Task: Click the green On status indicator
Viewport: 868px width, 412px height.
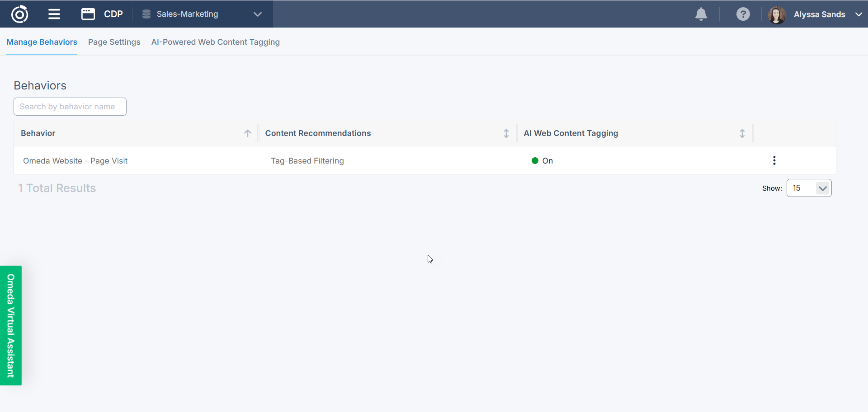Action: (535, 161)
